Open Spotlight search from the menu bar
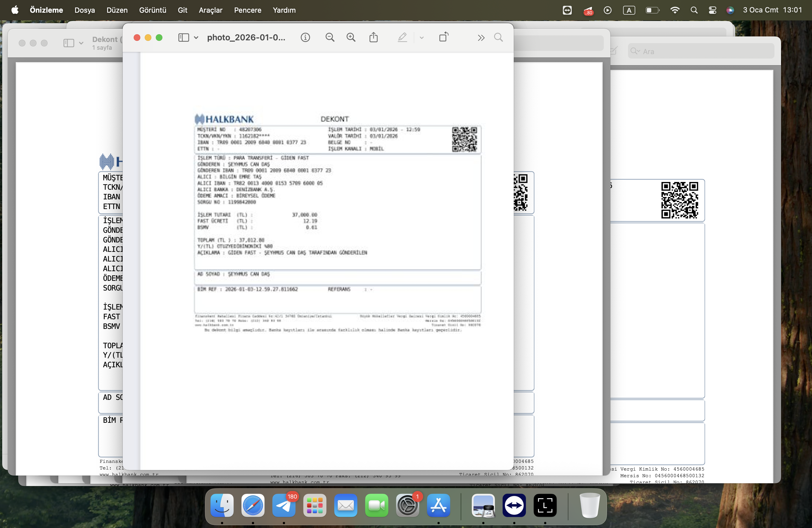Screen dimensions: 812x528 coord(694,10)
